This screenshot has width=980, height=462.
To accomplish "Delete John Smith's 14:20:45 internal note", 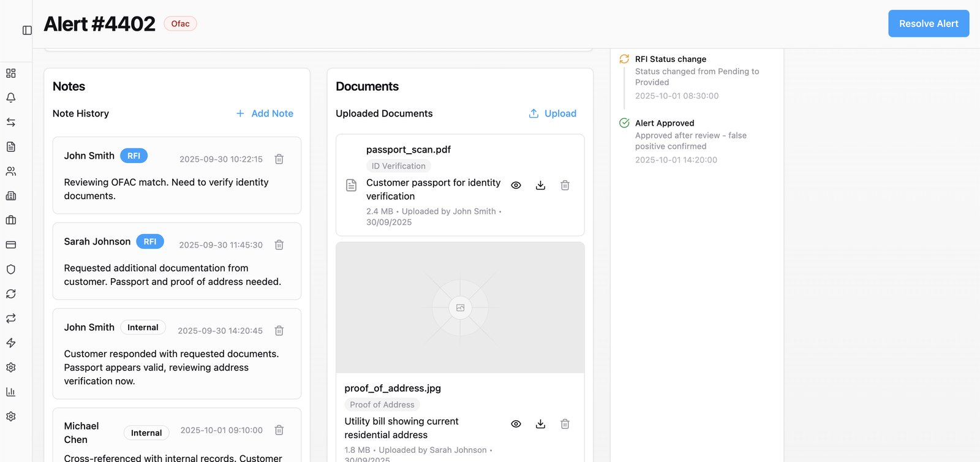I will click(x=279, y=330).
